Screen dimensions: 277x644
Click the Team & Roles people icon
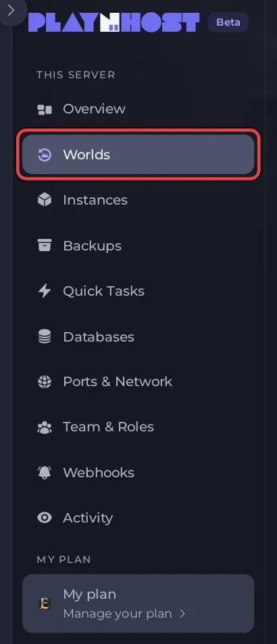(45, 427)
